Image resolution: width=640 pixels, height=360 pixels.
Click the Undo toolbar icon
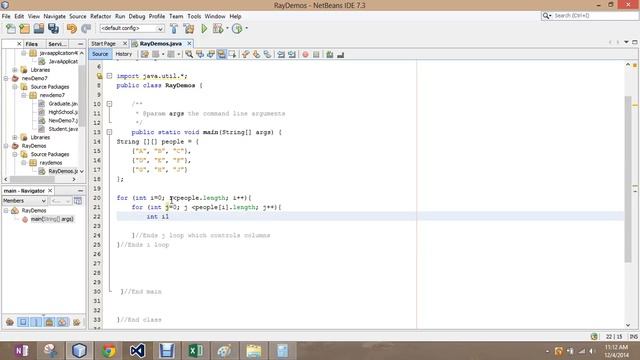pyautogui.click(x=72, y=29)
